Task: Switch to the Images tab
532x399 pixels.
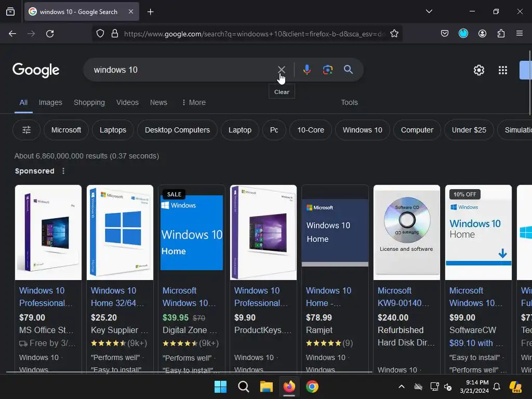Action: (x=50, y=102)
